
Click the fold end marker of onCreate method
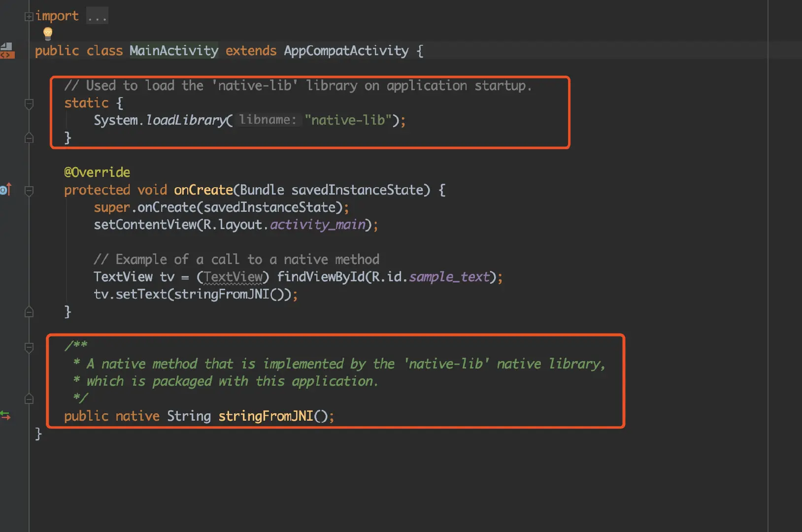coord(29,312)
